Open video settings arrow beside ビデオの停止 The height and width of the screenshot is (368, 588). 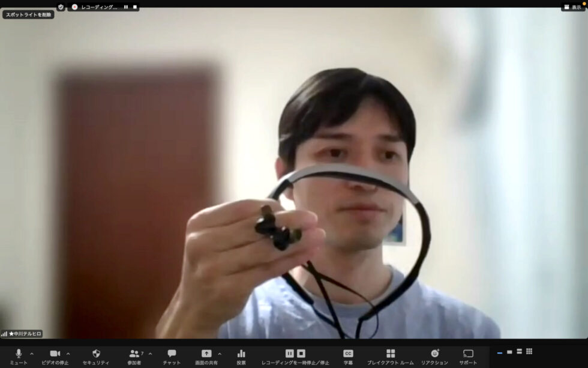tap(68, 354)
